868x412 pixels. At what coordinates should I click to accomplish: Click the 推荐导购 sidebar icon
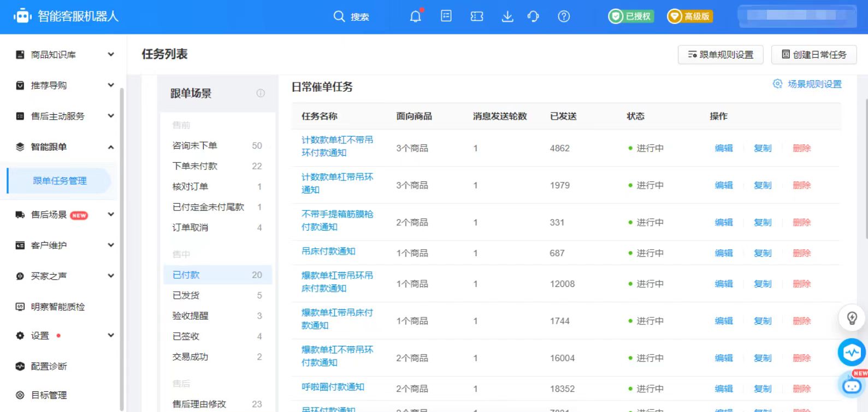20,85
